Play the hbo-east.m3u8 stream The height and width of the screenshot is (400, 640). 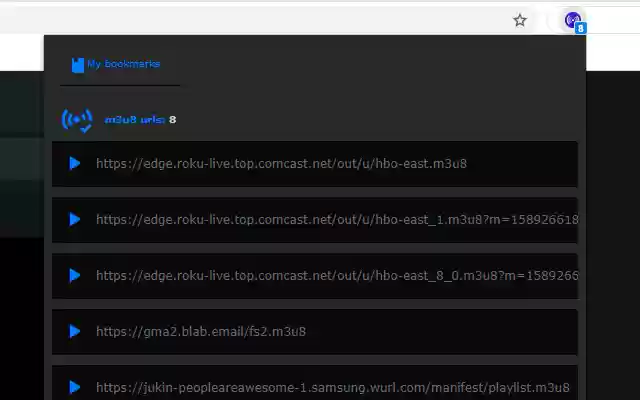(x=75, y=163)
